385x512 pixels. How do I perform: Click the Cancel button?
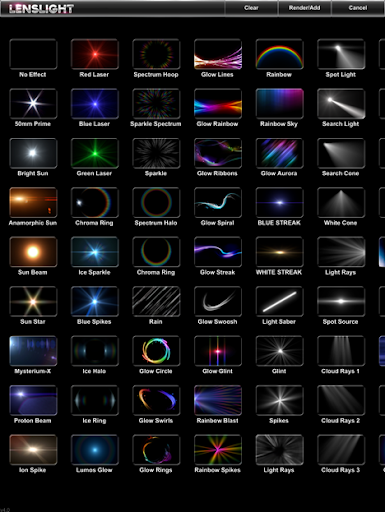(x=358, y=8)
